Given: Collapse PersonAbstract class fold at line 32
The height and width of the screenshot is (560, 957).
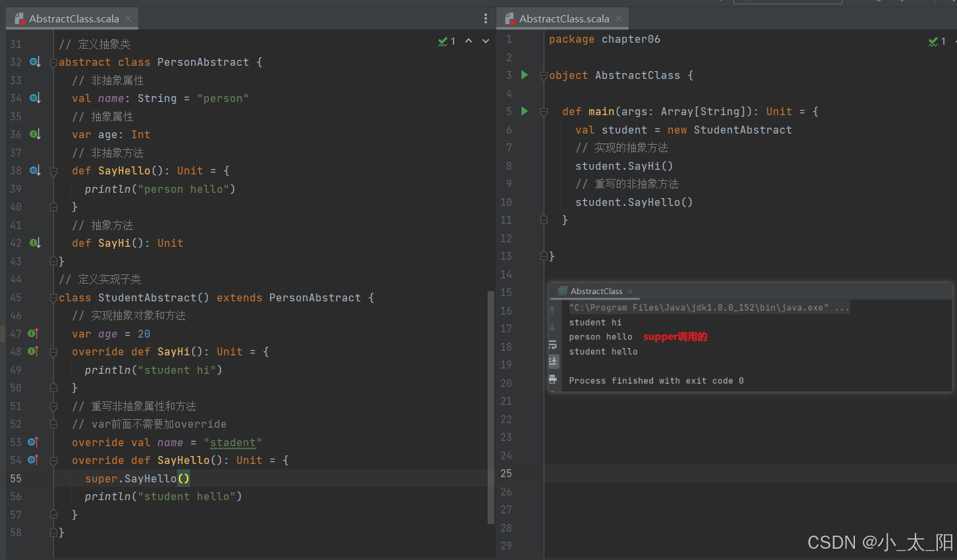Looking at the screenshot, I should (53, 63).
